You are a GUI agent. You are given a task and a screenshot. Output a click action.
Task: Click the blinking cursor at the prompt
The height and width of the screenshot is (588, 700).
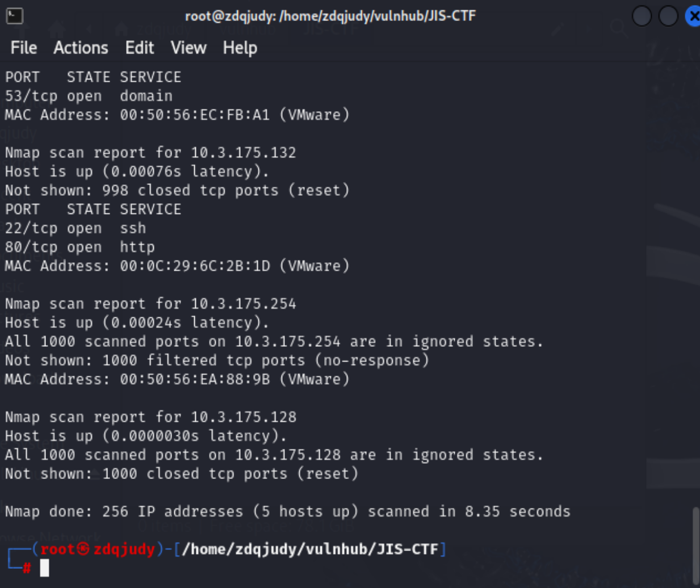[44, 568]
